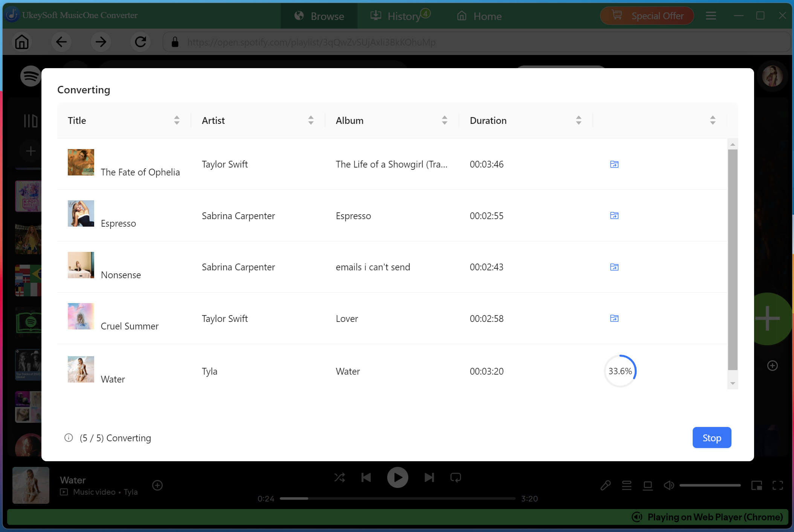Screen dimensions: 794x532
Task: Click the Tyla artist link in player
Action: tap(131, 492)
